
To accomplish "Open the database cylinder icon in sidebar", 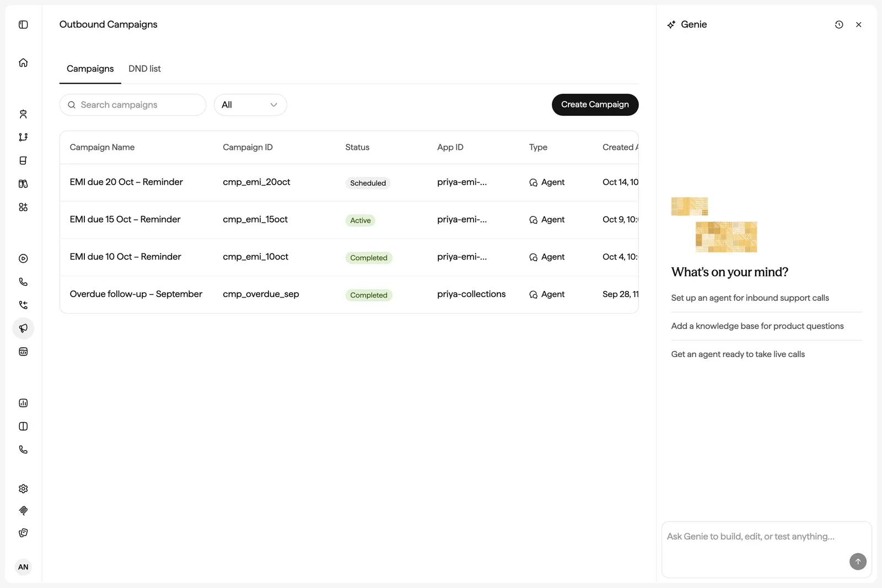I will pyautogui.click(x=23, y=160).
